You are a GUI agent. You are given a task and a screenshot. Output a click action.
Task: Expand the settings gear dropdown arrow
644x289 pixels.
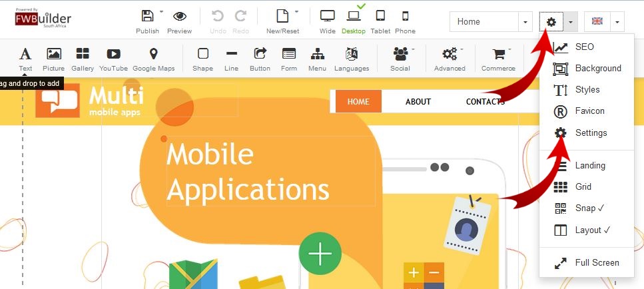(571, 22)
